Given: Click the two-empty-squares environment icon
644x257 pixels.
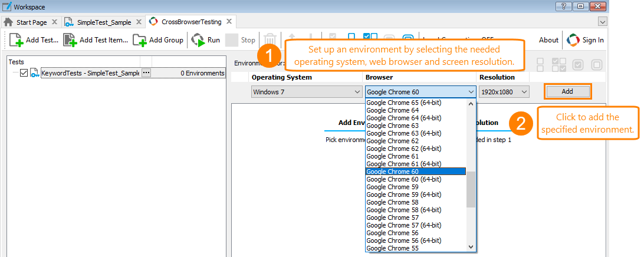Looking at the screenshot, I should [540, 64].
